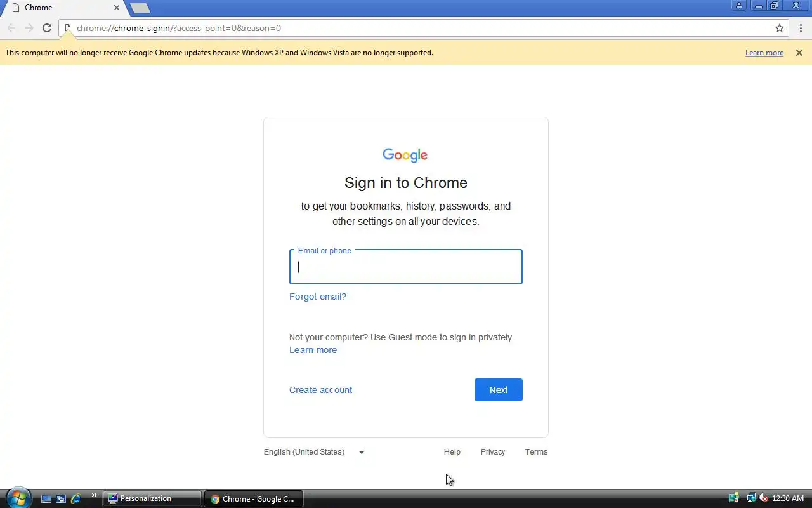
Task: Open the Windows Sidebar tray icon
Action: click(734, 498)
